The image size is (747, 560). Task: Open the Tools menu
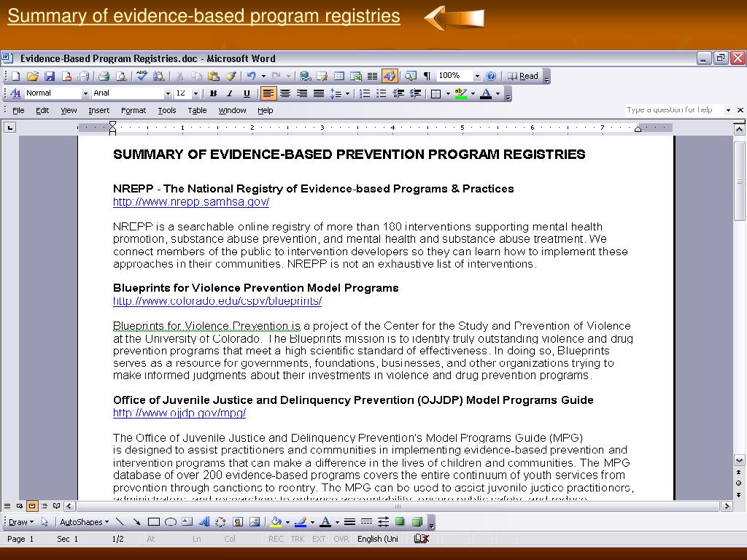point(167,111)
